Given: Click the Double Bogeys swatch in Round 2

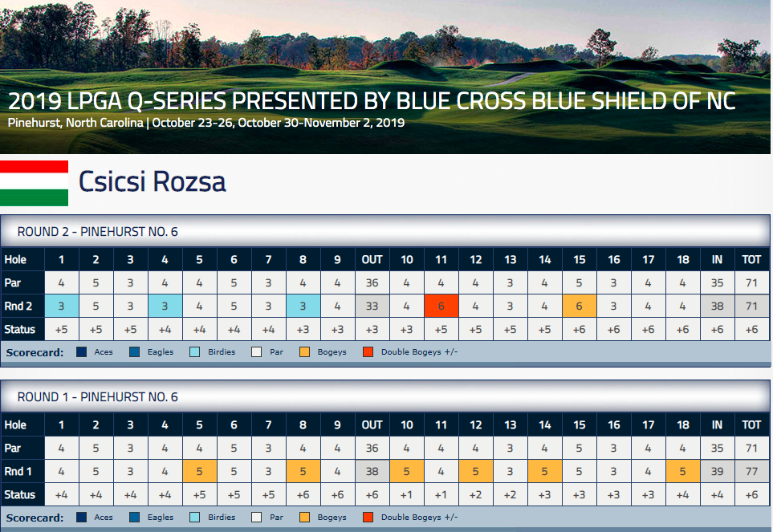Looking at the screenshot, I should 368,351.
